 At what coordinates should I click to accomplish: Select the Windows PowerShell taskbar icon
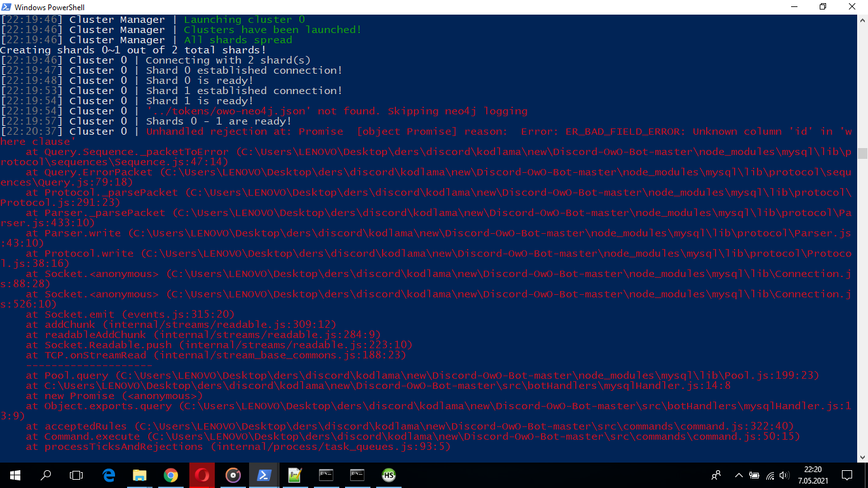tap(264, 475)
